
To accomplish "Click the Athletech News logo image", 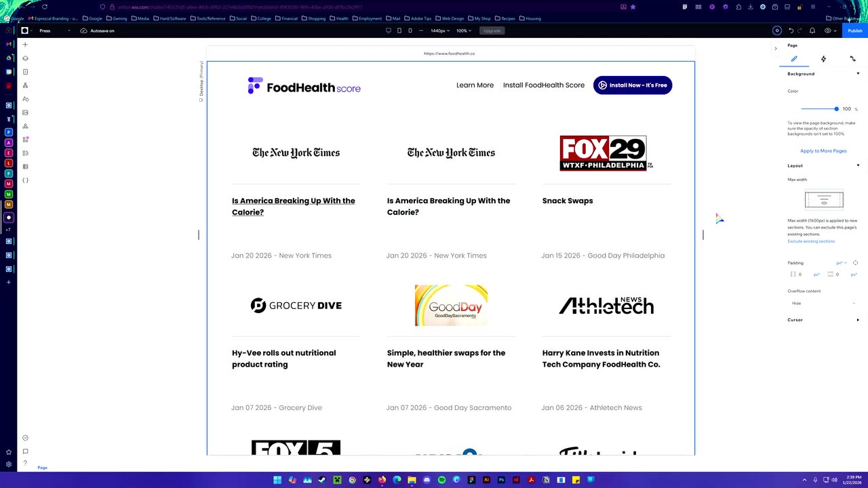I will click(606, 306).
